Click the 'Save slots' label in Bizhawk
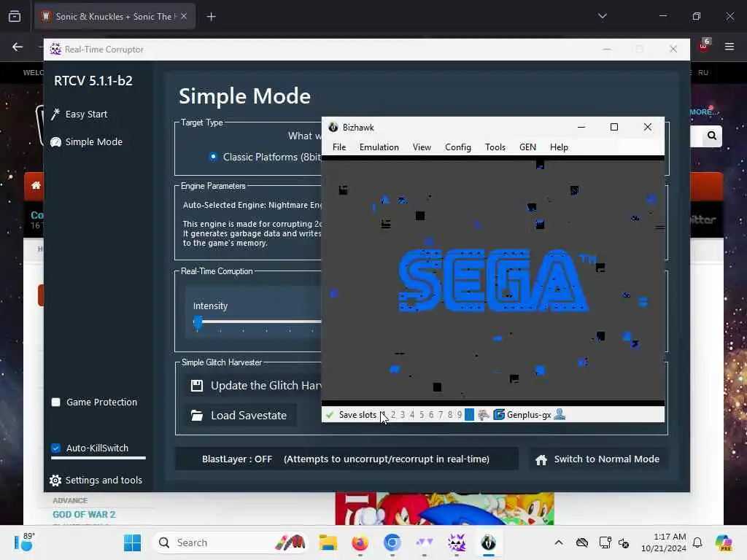The image size is (747, 560). [357, 415]
